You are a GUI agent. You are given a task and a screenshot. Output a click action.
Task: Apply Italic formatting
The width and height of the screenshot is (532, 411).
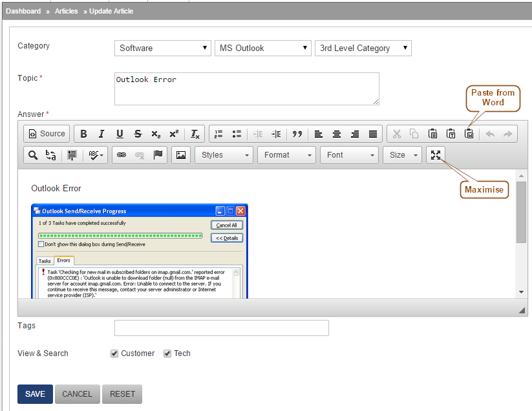click(101, 134)
